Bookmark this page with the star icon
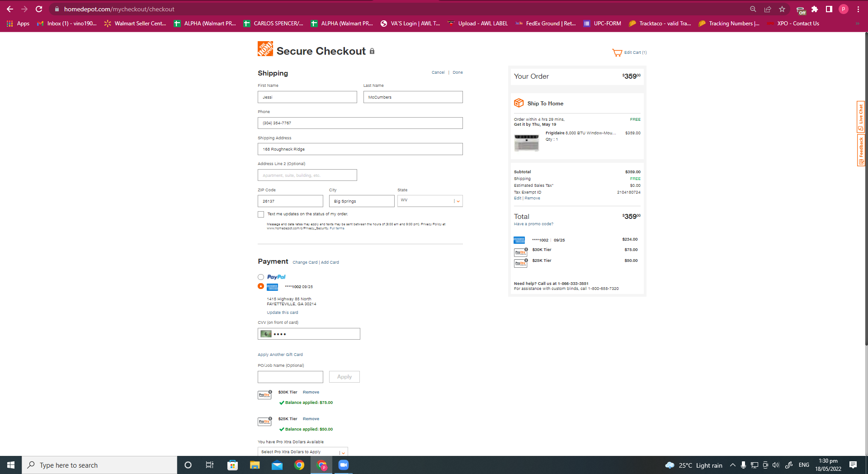Screen dimensions: 868x474 tap(782, 9)
